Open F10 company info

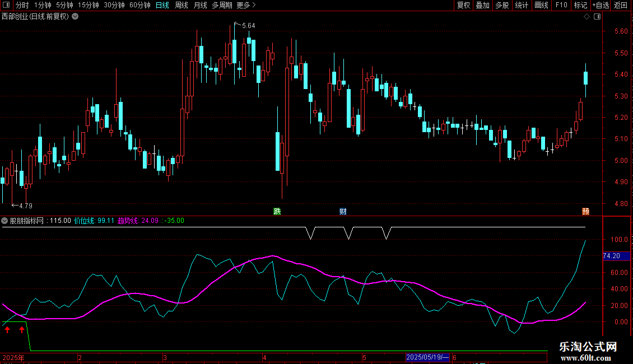pos(561,5)
